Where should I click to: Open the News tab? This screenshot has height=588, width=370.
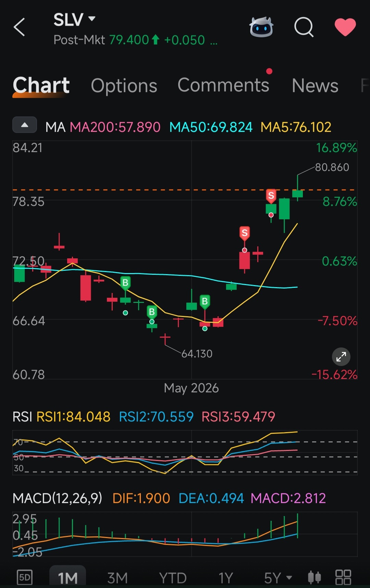pyautogui.click(x=315, y=85)
